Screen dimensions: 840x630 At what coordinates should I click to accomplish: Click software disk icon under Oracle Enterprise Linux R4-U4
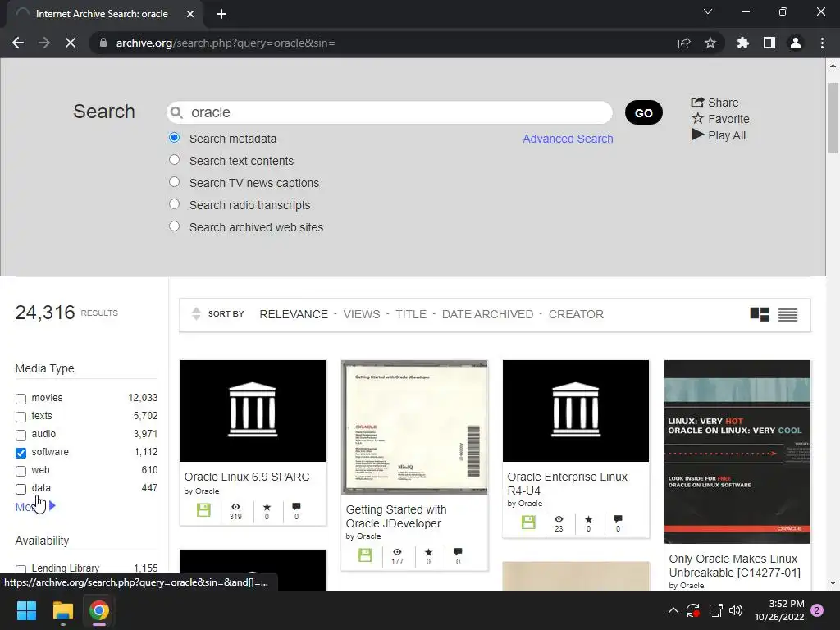tap(528, 523)
